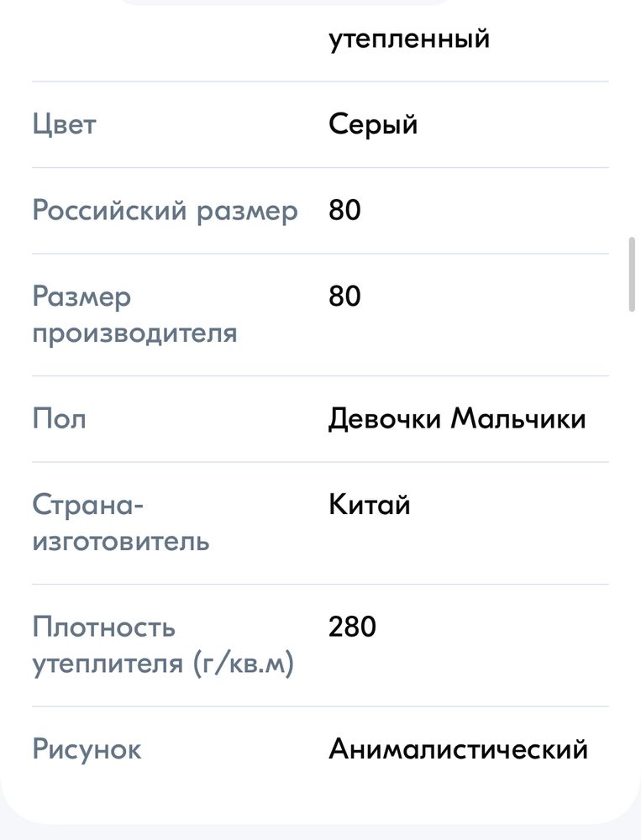Click the word 'изготовитель'

click(120, 541)
